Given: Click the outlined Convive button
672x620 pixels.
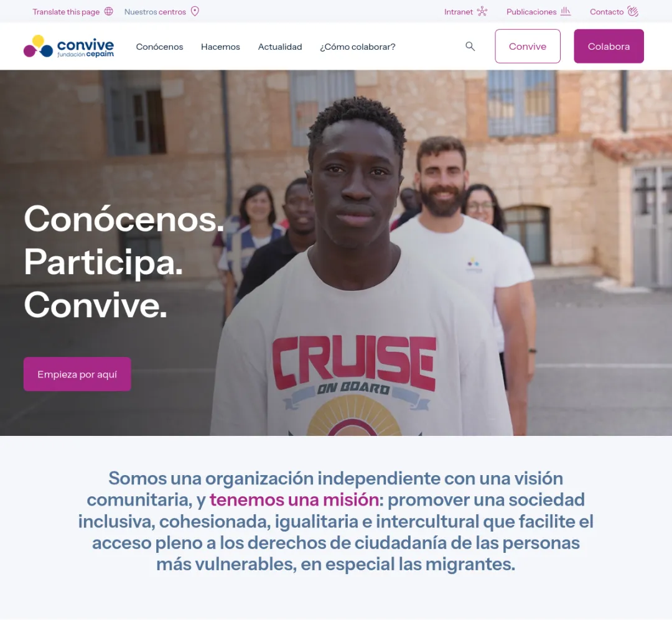Looking at the screenshot, I should click(x=528, y=46).
